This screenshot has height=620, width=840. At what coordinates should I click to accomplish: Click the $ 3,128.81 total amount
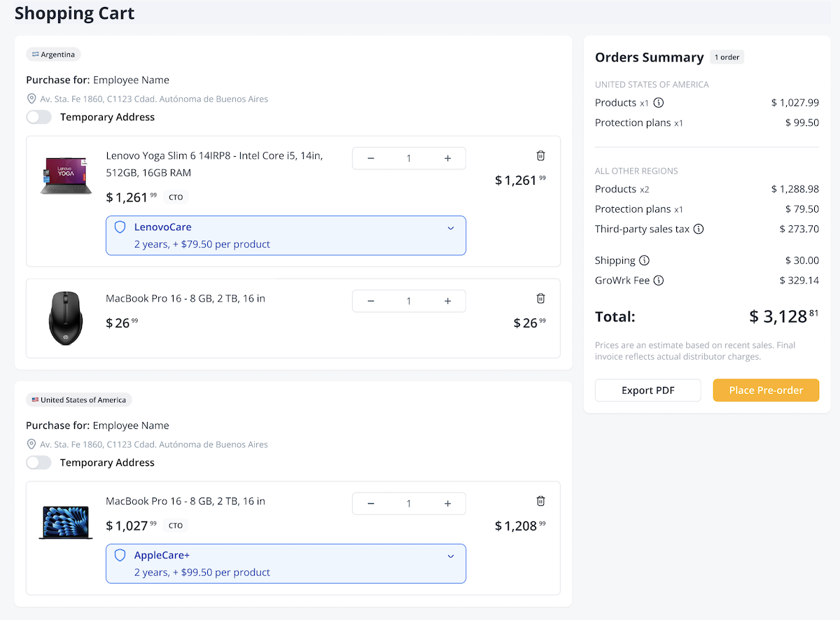point(784,316)
